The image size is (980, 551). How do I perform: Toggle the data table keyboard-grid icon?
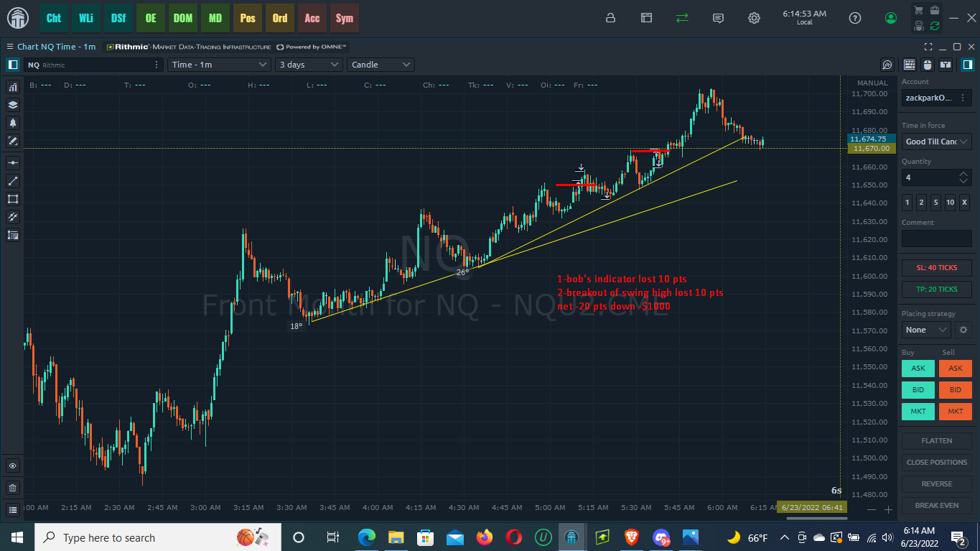pos(910,65)
